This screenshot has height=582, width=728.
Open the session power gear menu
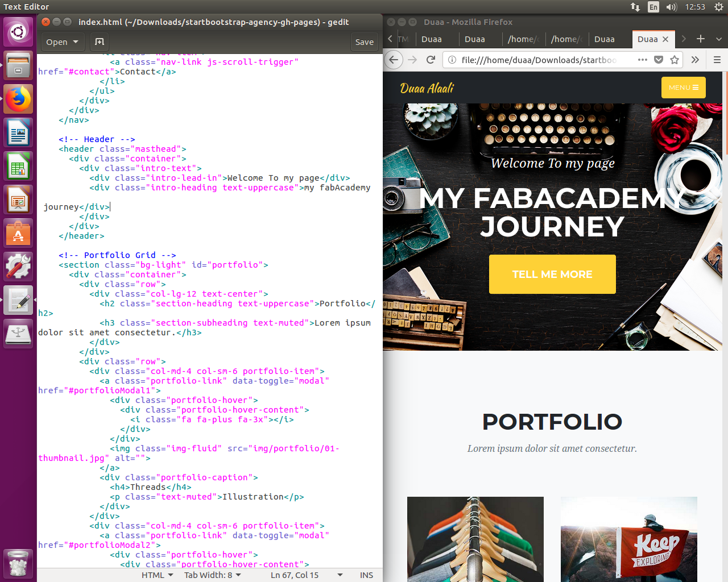click(x=718, y=7)
